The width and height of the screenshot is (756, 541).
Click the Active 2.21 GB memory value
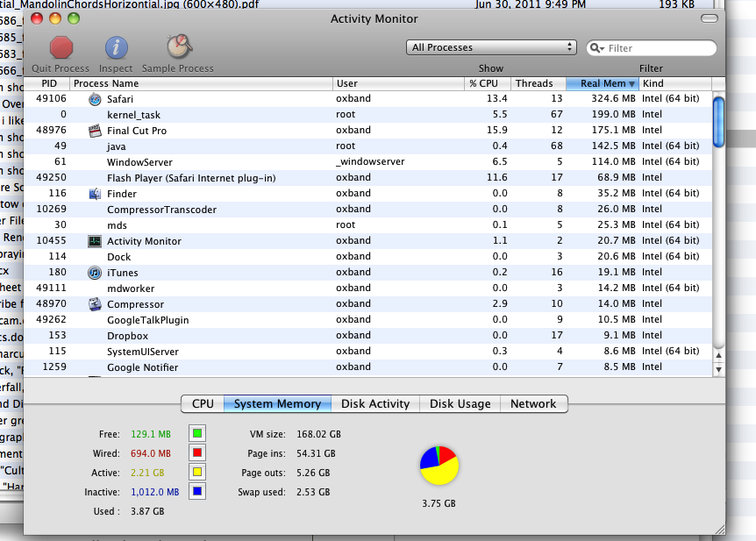point(147,473)
